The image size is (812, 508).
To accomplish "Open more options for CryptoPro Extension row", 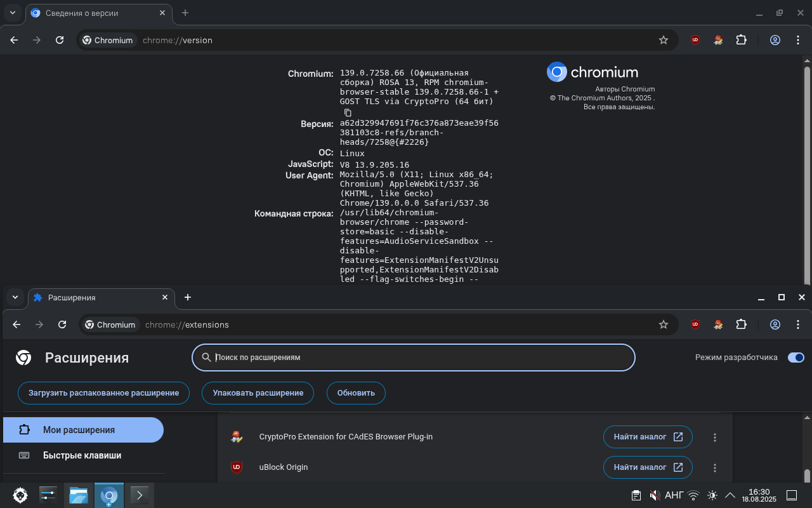I will [715, 437].
